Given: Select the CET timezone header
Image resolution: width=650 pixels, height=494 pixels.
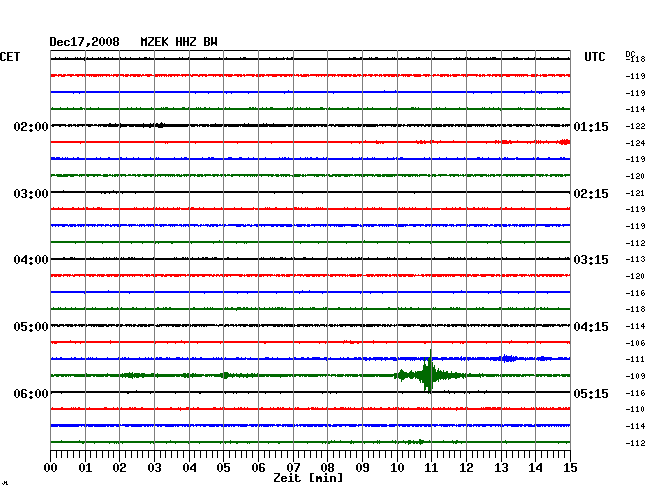Looking at the screenshot, I should (x=10, y=58).
